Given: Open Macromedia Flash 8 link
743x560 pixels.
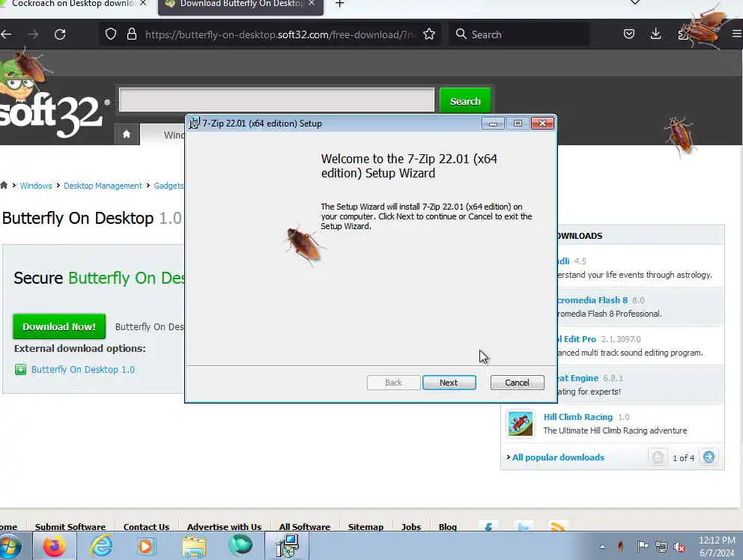Looking at the screenshot, I should tap(592, 300).
